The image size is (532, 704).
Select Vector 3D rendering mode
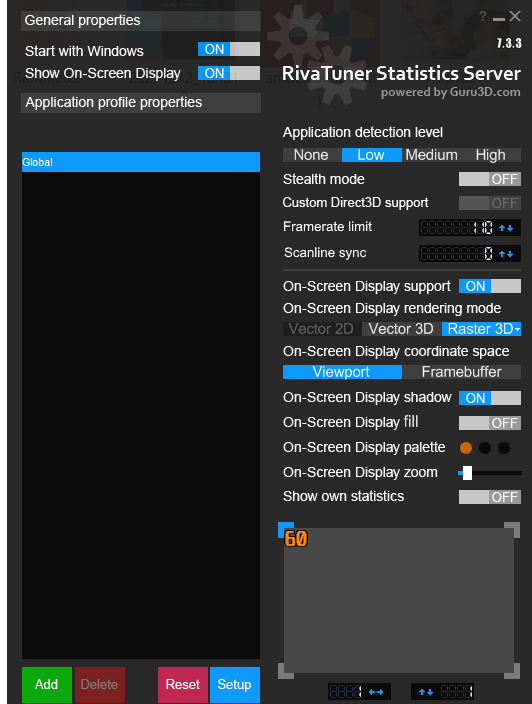tap(401, 329)
